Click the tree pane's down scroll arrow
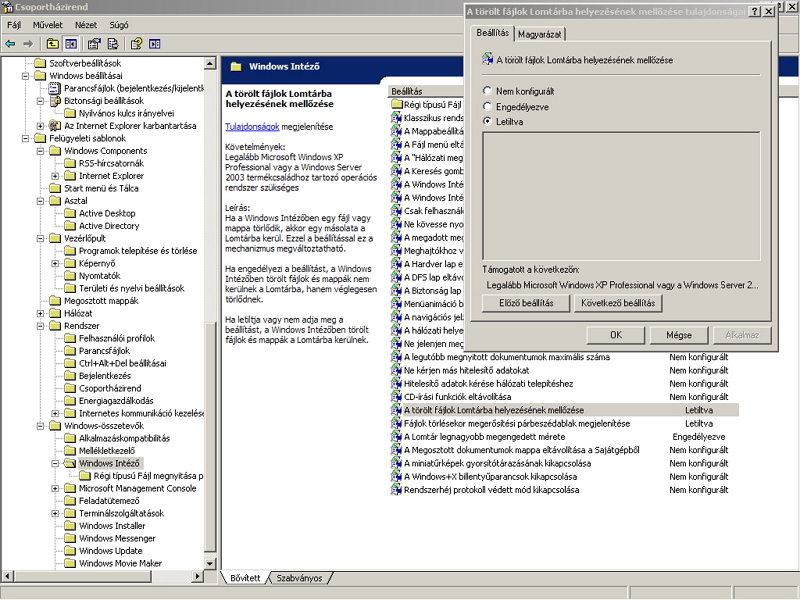Image resolution: width=800 pixels, height=600 pixels. coord(210,563)
